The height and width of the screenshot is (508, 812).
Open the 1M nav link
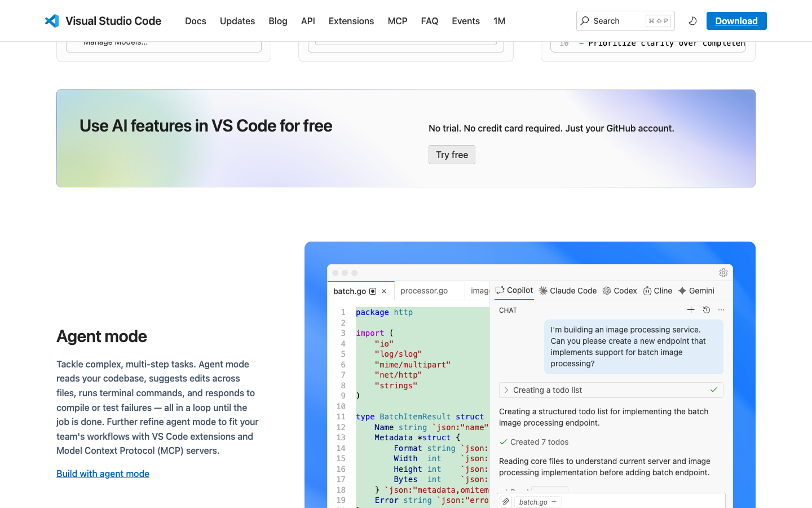pos(499,21)
